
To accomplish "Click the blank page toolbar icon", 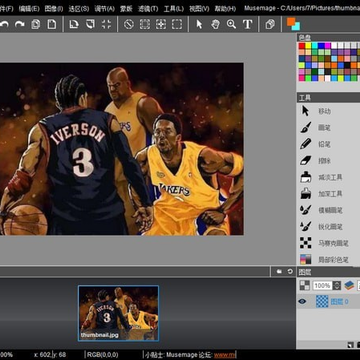I will 52,24.
